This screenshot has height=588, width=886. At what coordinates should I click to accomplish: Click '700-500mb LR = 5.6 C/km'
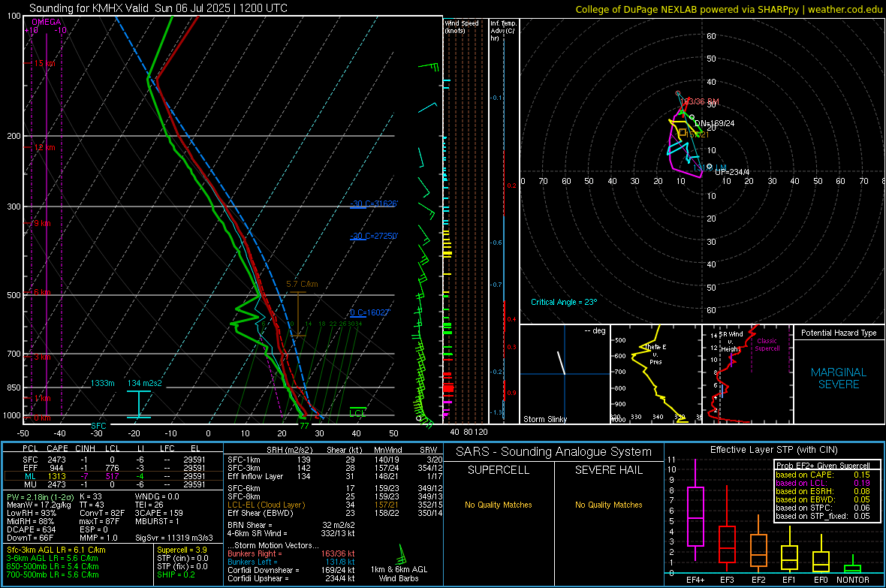(x=53, y=574)
